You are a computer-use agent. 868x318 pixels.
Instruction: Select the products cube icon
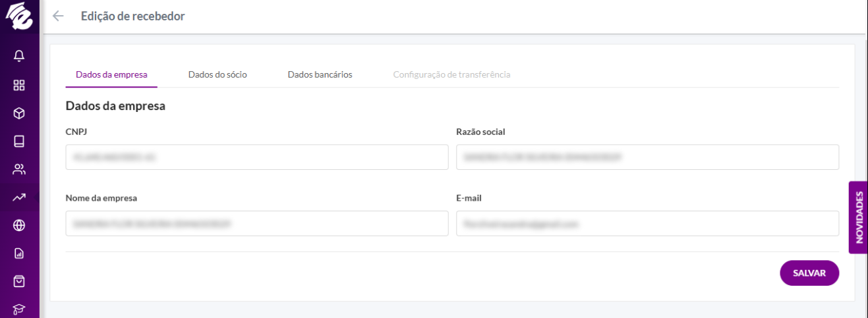[19, 113]
